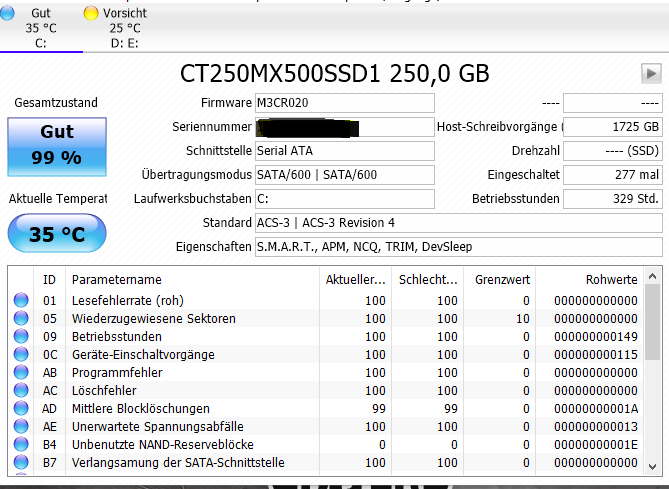Select the Verlangsamung der SATA-Schnittstelle row
The width and height of the screenshot is (669, 489).
tap(326, 462)
